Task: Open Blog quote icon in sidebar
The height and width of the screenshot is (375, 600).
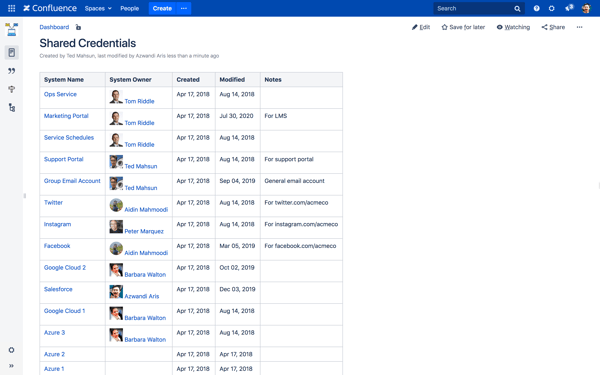Action: (11, 71)
